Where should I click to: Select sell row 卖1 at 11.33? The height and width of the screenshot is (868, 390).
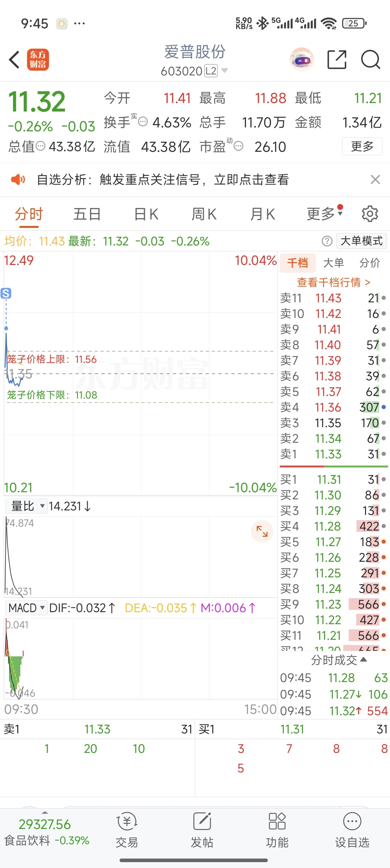[x=333, y=454]
